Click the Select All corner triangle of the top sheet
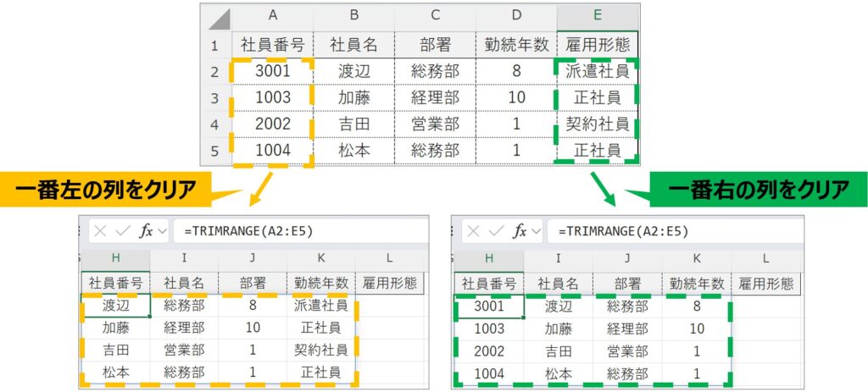The width and height of the screenshot is (868, 392). (220, 19)
